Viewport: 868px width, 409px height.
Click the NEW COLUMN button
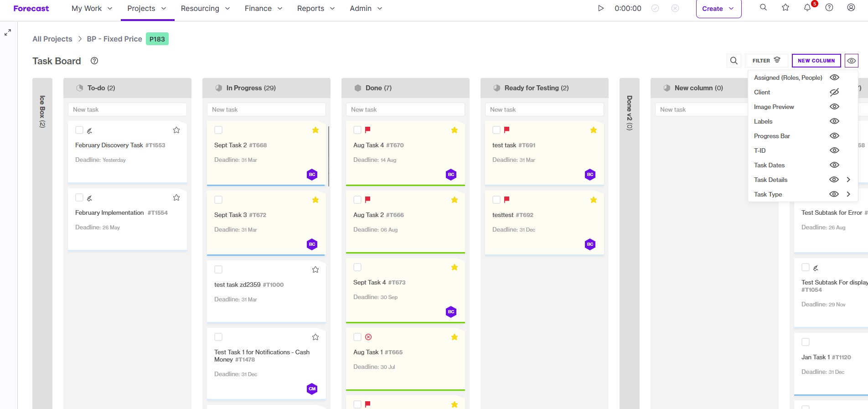[816, 61]
